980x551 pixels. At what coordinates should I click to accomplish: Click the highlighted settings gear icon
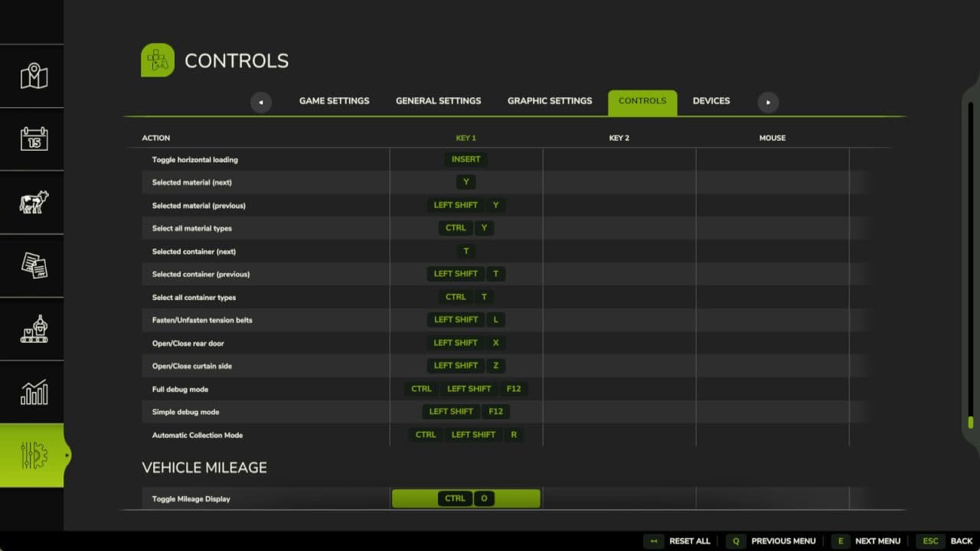(x=31, y=455)
